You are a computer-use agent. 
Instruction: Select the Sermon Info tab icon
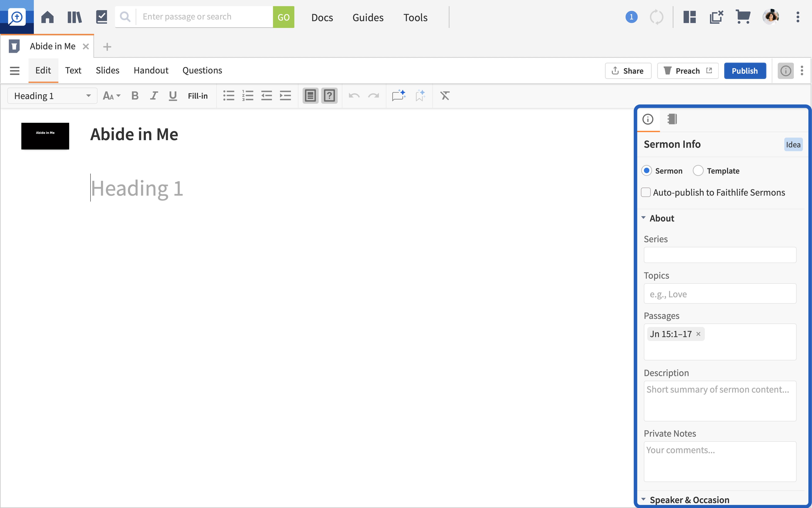tap(648, 119)
